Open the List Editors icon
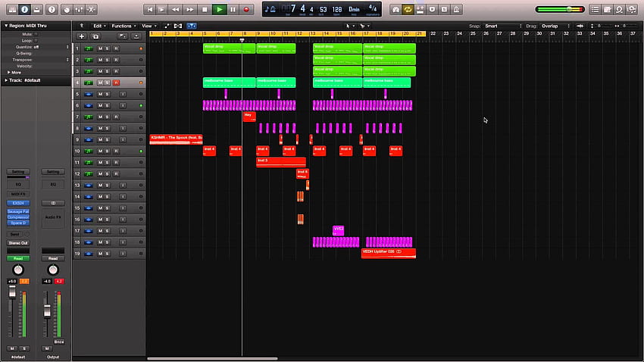The image size is (644, 362). click(595, 9)
